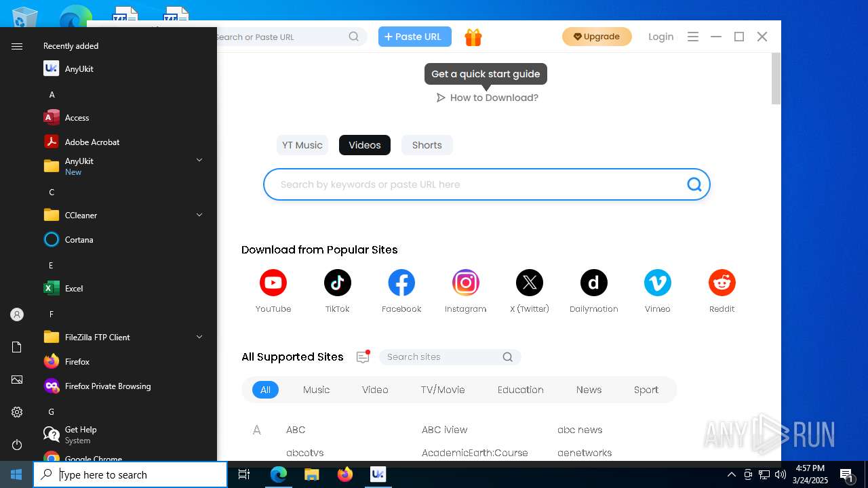Click the search sites magnifier icon

point(508,357)
